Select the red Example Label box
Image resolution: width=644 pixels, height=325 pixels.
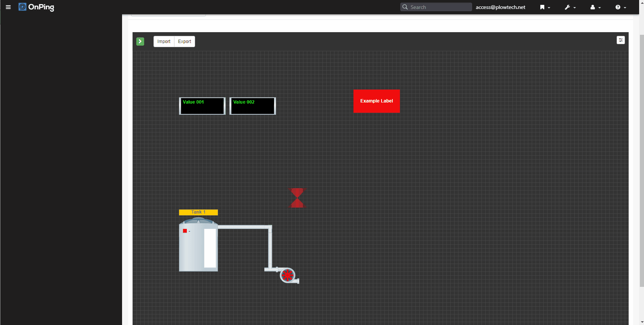[x=376, y=101]
